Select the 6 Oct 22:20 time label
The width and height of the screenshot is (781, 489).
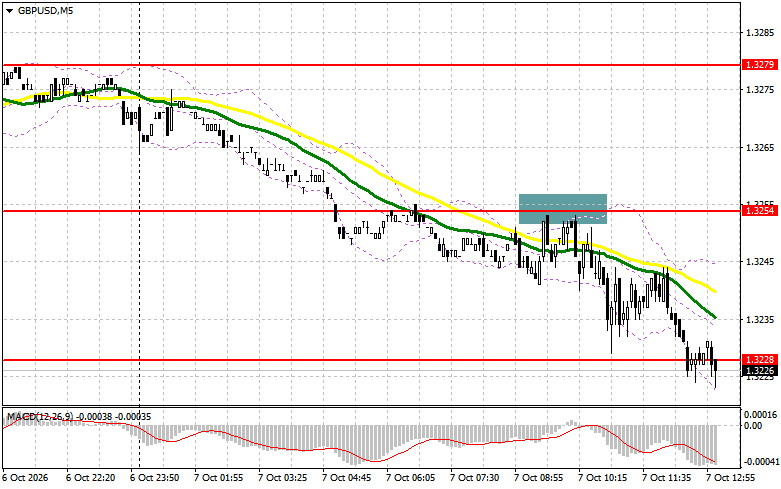(91, 478)
